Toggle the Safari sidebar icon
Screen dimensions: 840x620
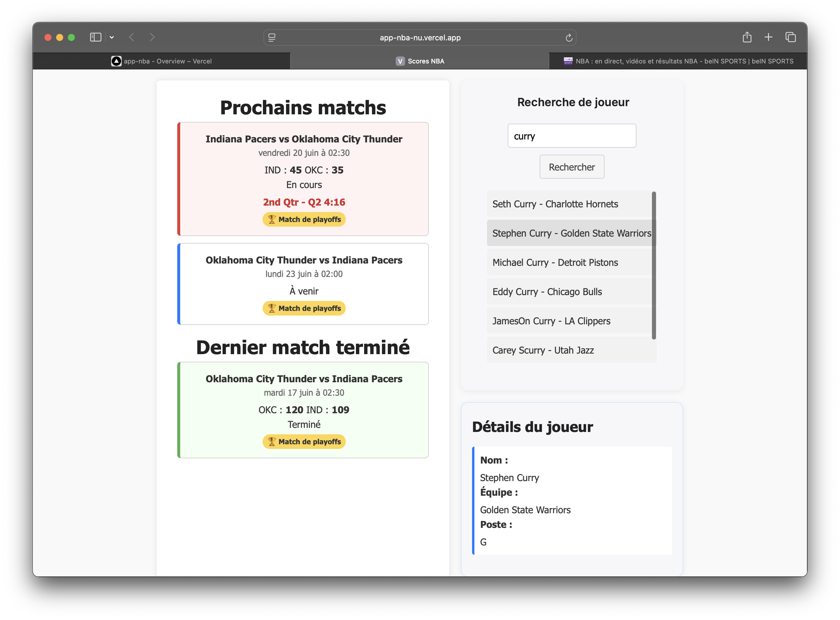pyautogui.click(x=95, y=37)
